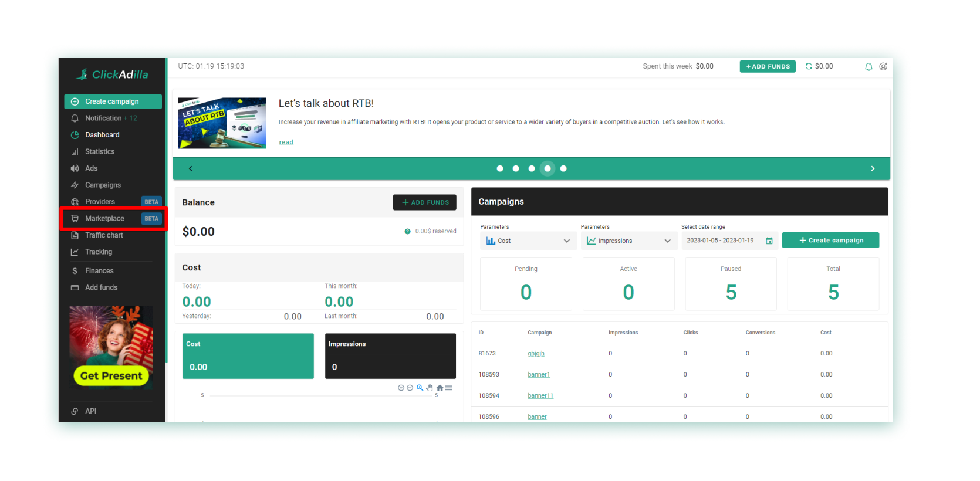
Task: Click the Get Present promo banner
Action: (111, 347)
